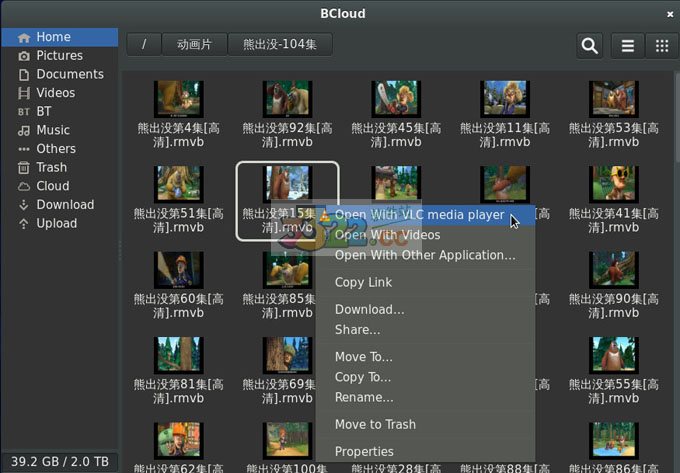Click the vertical scrollbar of file grid
The width and height of the screenshot is (680, 473).
(677, 116)
